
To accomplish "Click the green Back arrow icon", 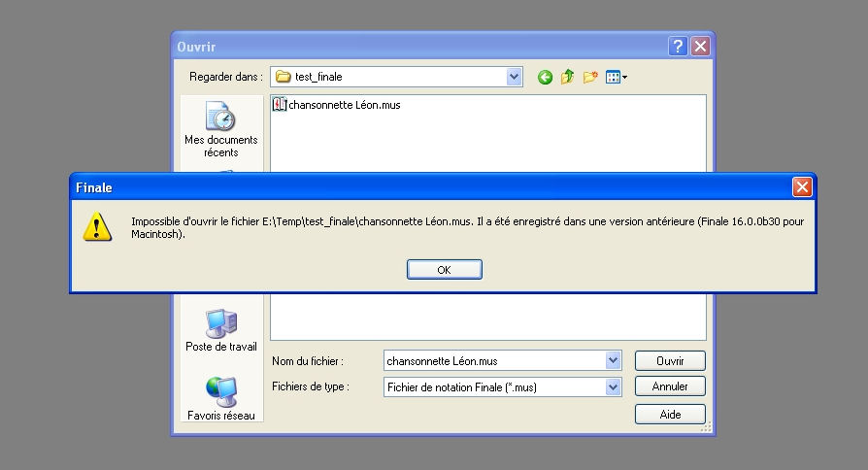I will pos(545,77).
